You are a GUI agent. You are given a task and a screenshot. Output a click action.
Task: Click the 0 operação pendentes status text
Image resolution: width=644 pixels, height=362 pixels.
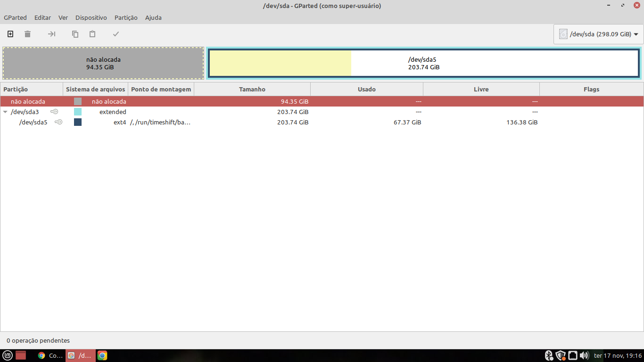point(38,340)
